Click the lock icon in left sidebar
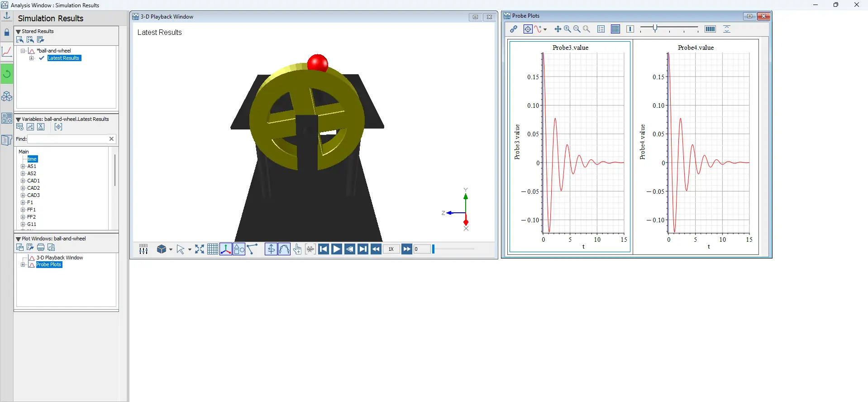Image resolution: width=868 pixels, height=402 pixels. tap(7, 33)
